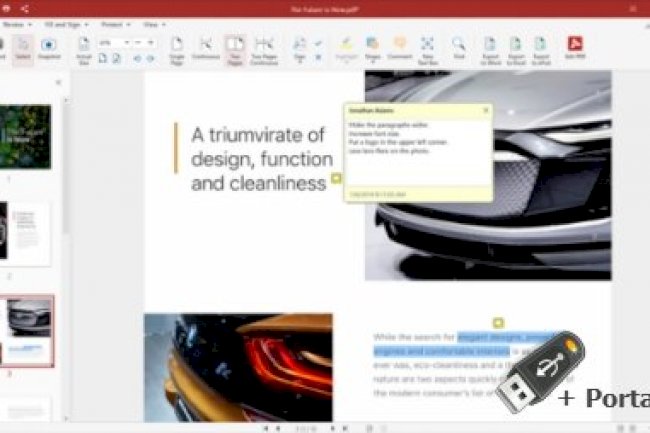Screen dimensions: 650x433
Task: Click the sticky note above highlighted paragraph
Action: [x=498, y=323]
